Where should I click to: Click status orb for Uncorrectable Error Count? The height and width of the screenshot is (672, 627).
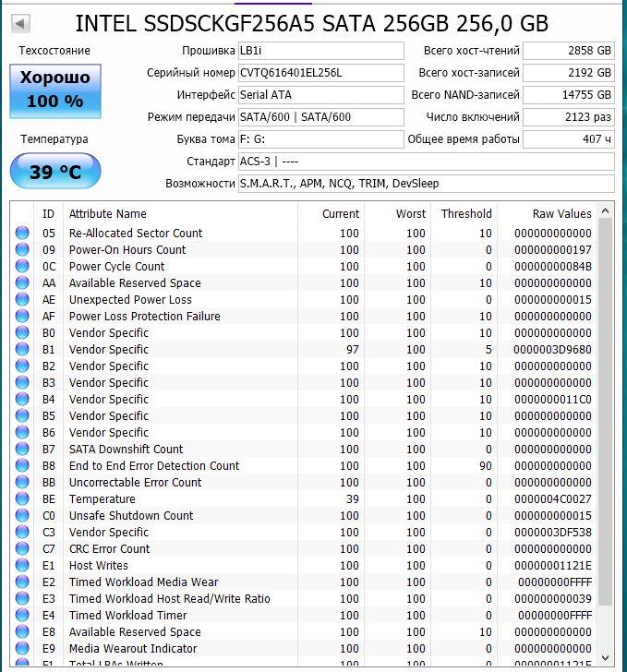click(22, 482)
